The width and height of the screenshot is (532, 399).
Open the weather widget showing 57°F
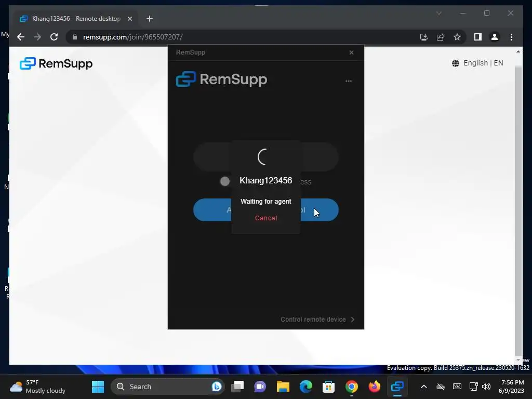[x=37, y=387]
